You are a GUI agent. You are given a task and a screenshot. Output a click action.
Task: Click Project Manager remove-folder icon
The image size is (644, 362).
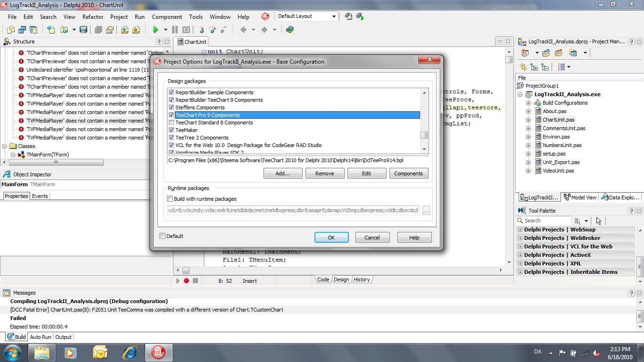pos(559,53)
